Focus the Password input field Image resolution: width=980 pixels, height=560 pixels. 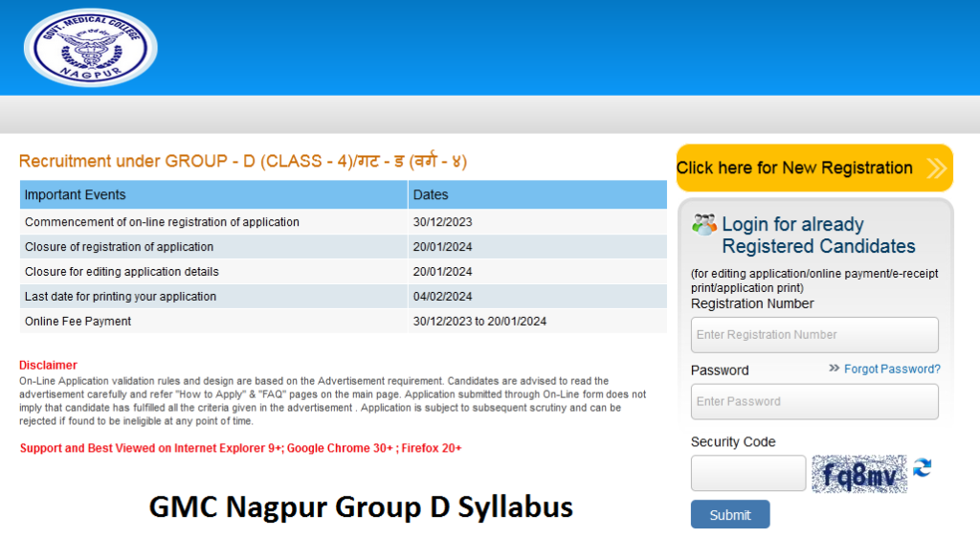[814, 401]
